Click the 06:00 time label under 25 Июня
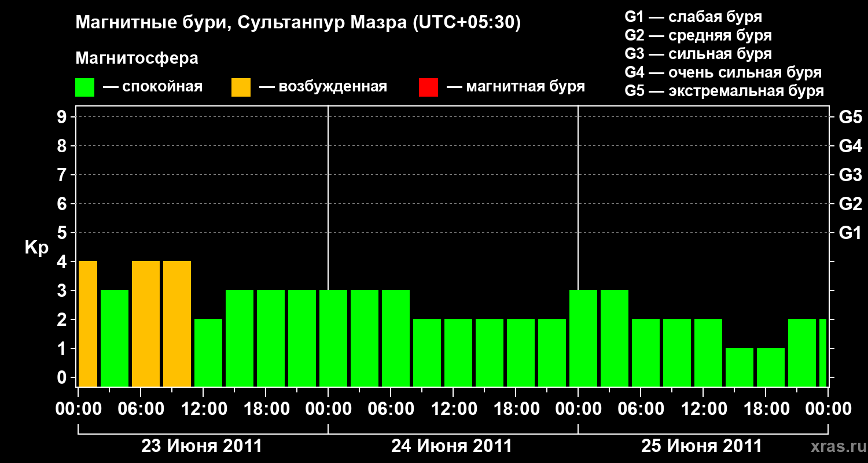 [x=641, y=409]
